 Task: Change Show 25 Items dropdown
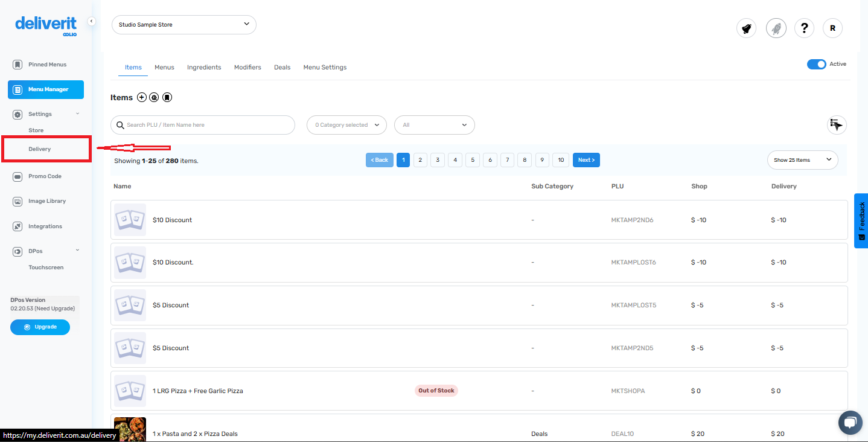(x=802, y=159)
